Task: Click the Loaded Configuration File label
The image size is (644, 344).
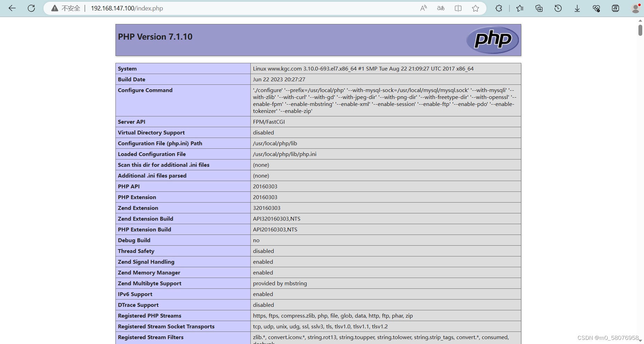Action: tap(152, 154)
